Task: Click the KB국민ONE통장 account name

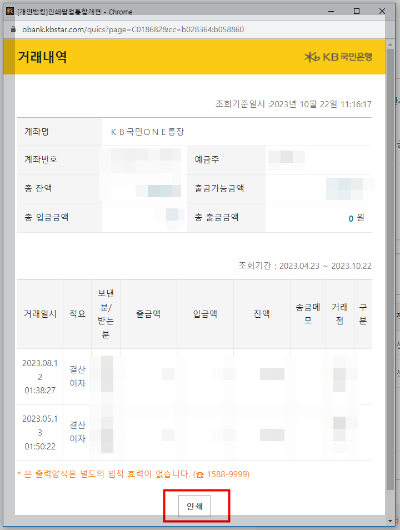Action: pos(148,131)
